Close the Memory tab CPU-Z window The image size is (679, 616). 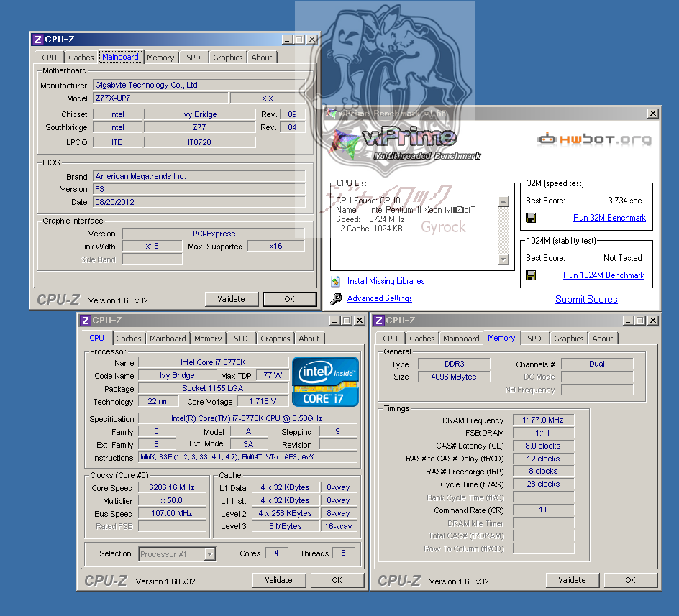(653, 321)
